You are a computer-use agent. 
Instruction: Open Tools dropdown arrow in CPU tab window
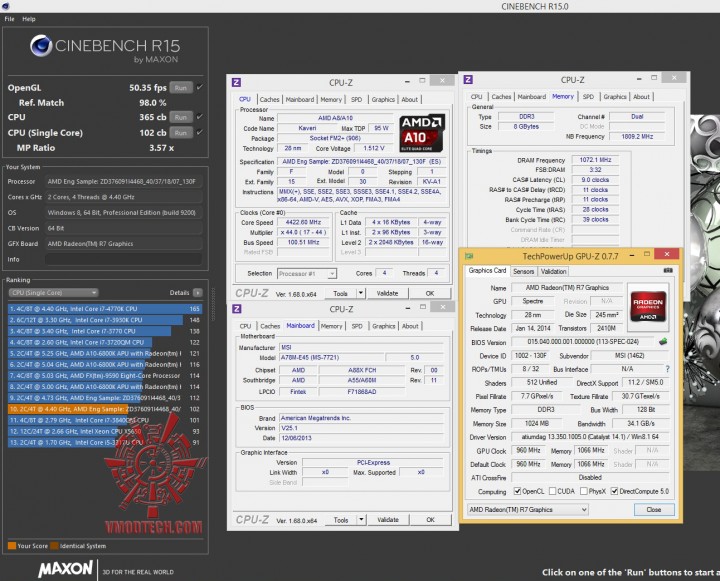click(361, 293)
